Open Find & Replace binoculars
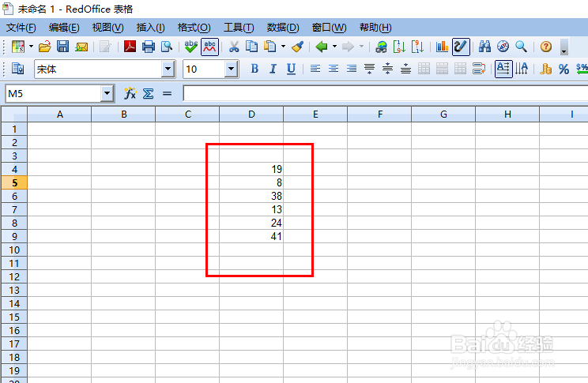This screenshot has height=383, width=588. pyautogui.click(x=485, y=47)
